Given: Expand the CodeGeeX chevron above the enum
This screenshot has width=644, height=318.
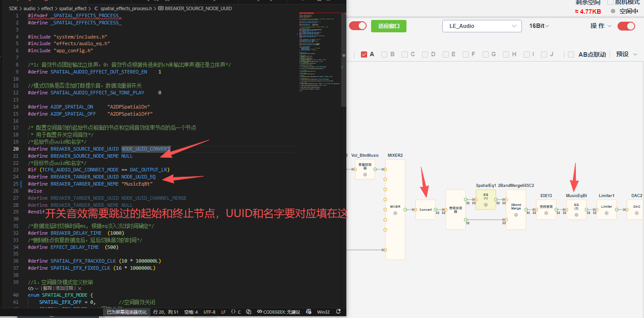Looking at the screenshot, I should (37, 288).
